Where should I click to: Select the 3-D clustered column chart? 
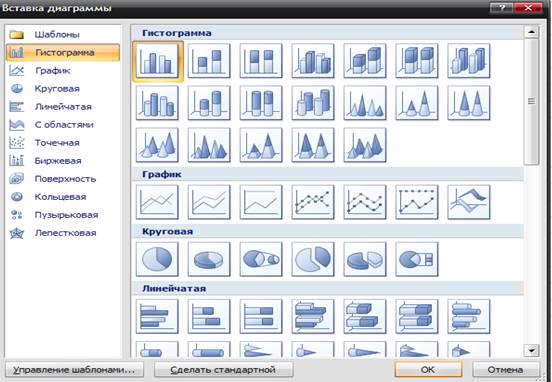click(313, 61)
